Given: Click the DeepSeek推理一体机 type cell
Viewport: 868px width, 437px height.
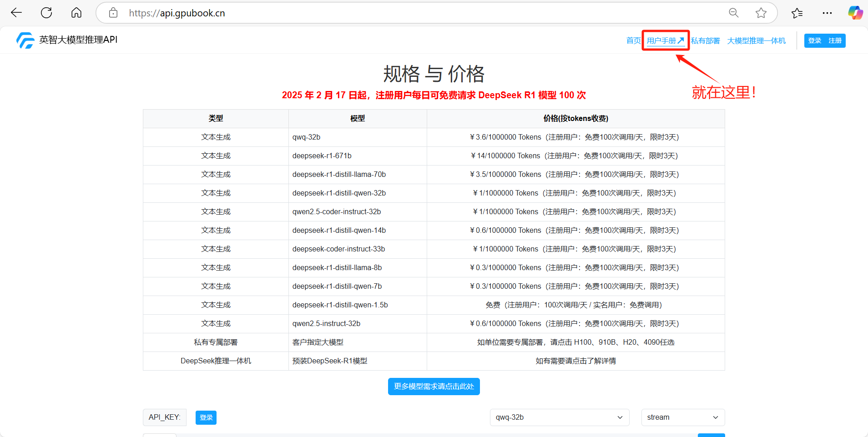Looking at the screenshot, I should [216, 361].
